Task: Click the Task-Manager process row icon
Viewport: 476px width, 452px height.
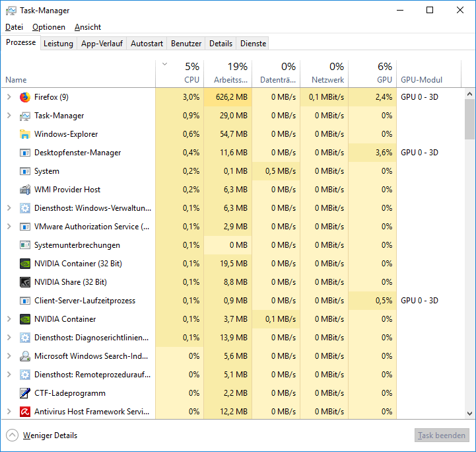Action: (x=25, y=116)
